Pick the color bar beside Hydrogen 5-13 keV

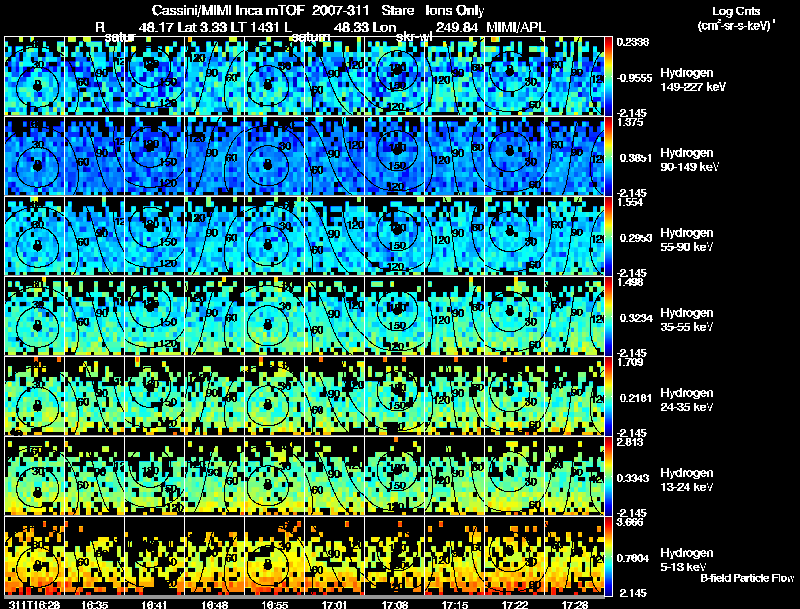[608, 556]
